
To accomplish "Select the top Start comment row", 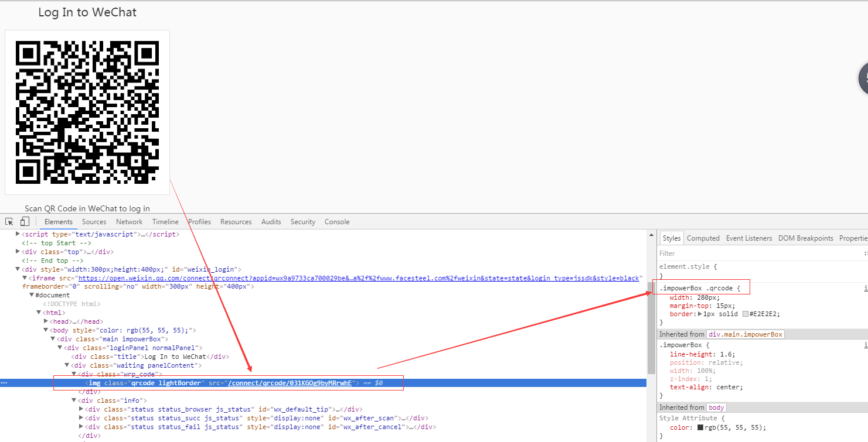I will (x=56, y=243).
